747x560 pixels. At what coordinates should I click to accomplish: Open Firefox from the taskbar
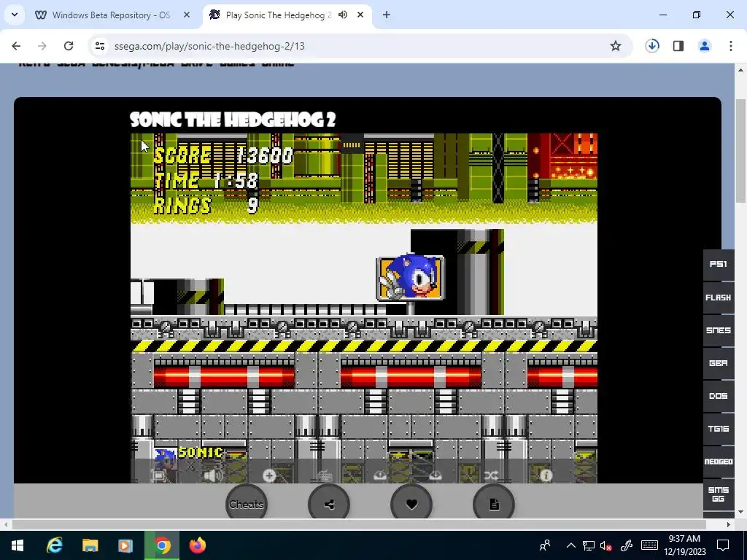click(197, 545)
